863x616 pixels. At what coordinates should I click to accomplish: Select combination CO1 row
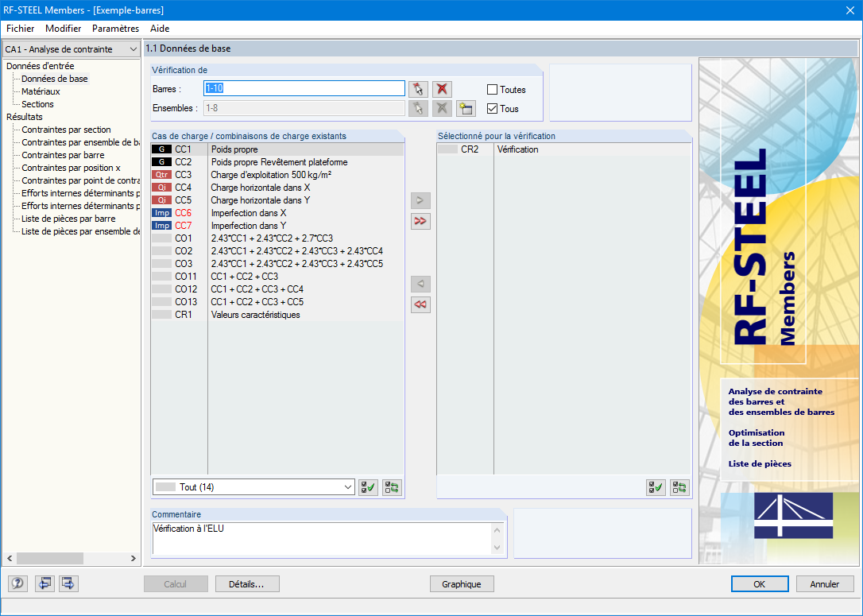pyautogui.click(x=277, y=238)
